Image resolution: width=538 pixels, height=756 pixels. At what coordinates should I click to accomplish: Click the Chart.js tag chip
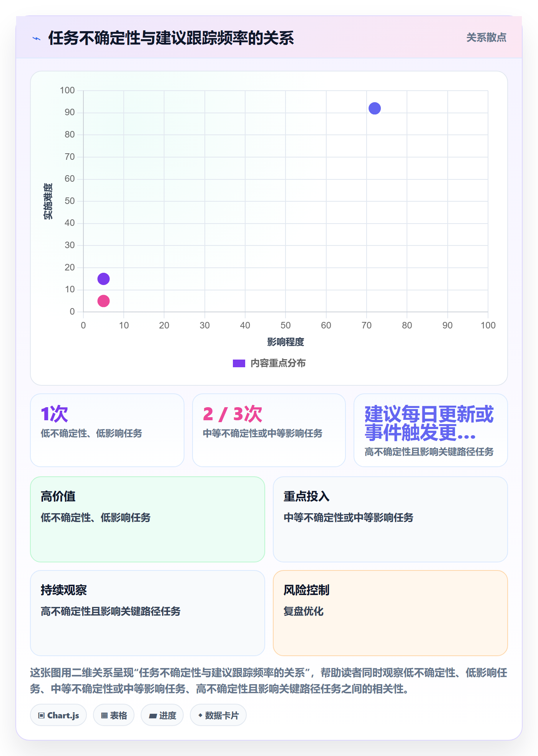[58, 715]
